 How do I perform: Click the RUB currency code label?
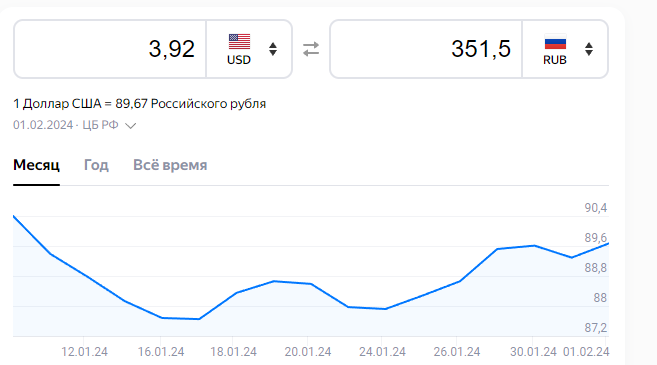(555, 60)
